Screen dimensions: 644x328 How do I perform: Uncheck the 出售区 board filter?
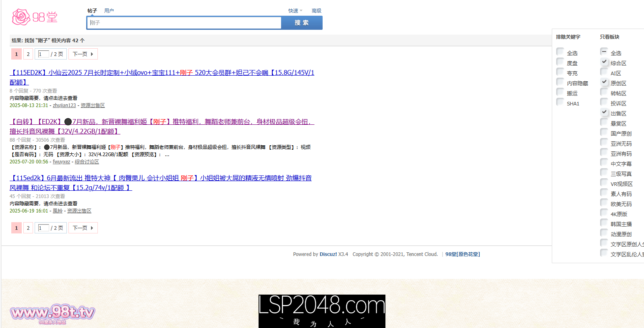pyautogui.click(x=604, y=112)
